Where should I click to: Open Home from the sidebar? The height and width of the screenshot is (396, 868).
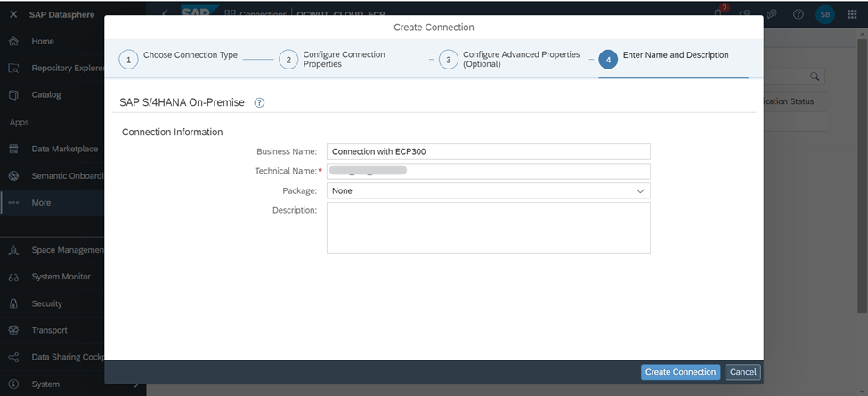pos(52,42)
